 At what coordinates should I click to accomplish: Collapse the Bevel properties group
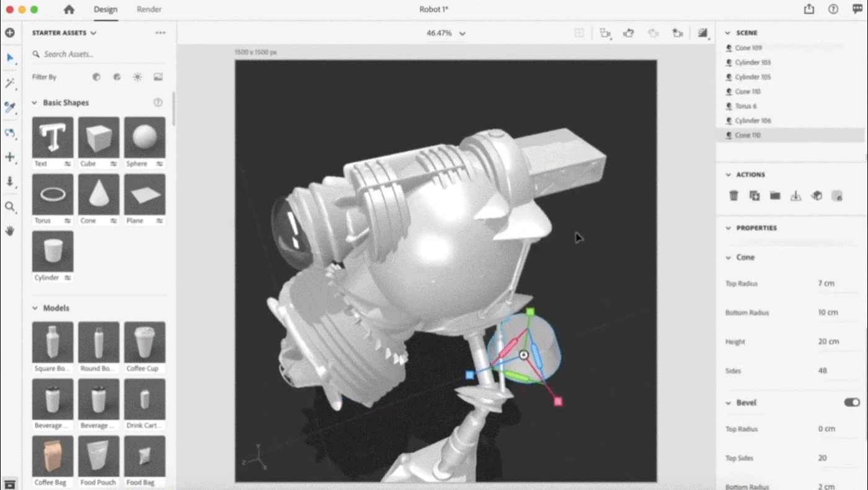[728, 403]
